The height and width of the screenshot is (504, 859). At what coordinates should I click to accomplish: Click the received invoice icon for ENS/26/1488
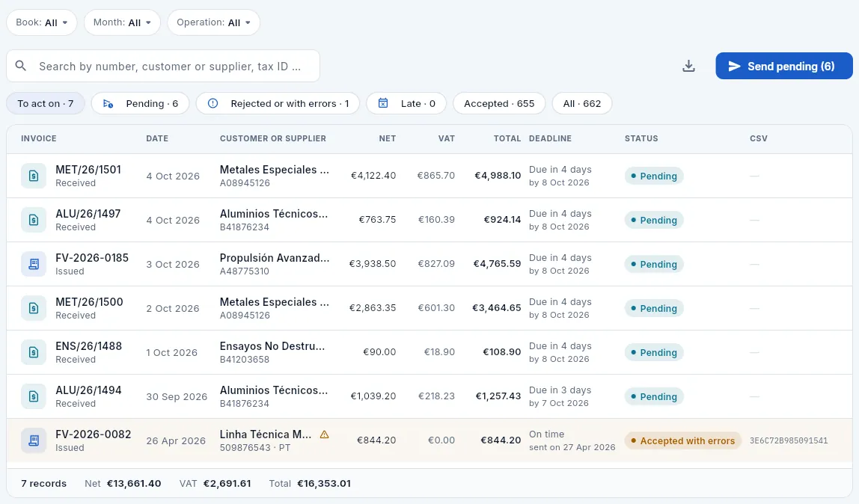click(34, 352)
